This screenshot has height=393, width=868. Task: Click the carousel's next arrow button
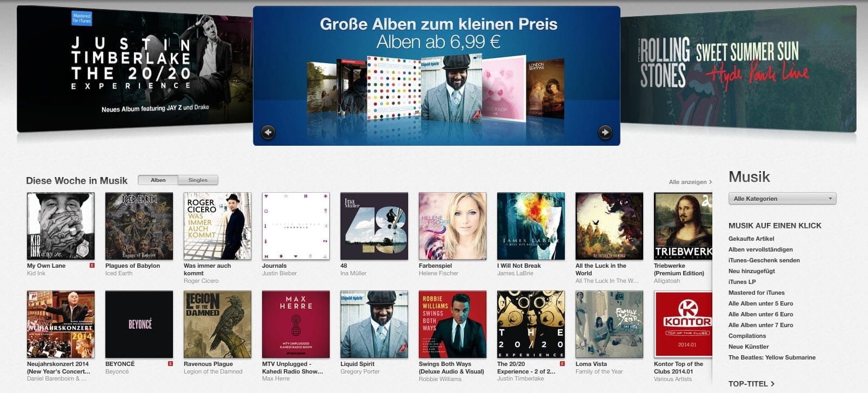click(x=605, y=132)
